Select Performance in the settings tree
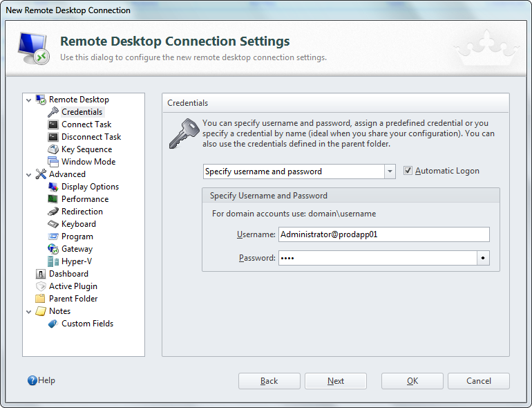This screenshot has height=408, width=532. (x=84, y=199)
